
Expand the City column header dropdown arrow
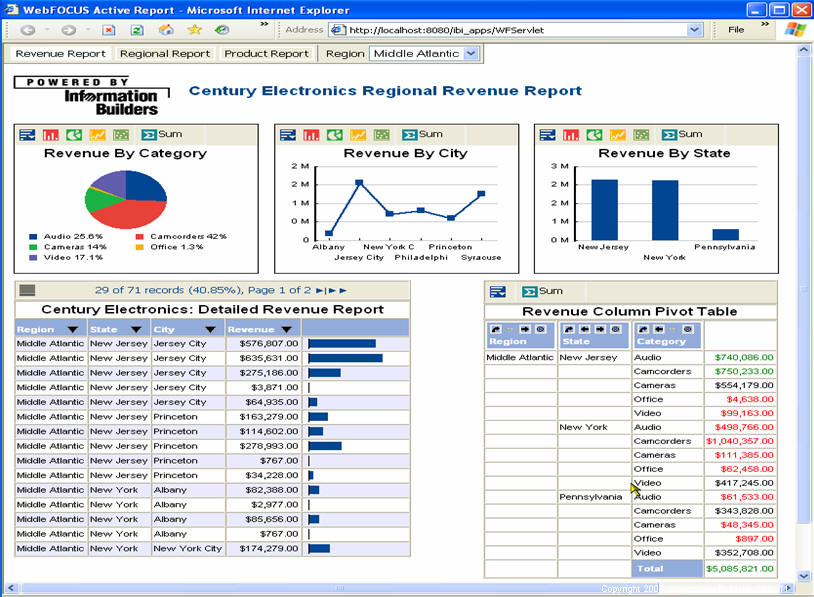211,329
